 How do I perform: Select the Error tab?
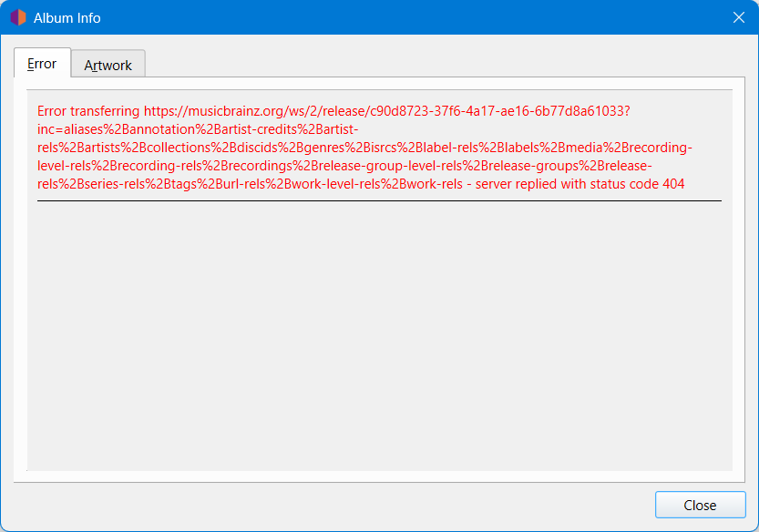tap(42, 63)
